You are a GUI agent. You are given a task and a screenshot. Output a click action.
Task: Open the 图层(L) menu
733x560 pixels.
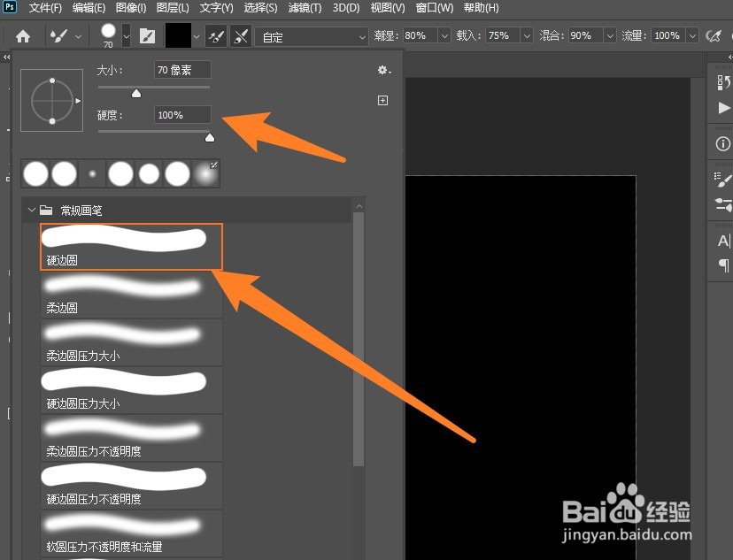(173, 8)
